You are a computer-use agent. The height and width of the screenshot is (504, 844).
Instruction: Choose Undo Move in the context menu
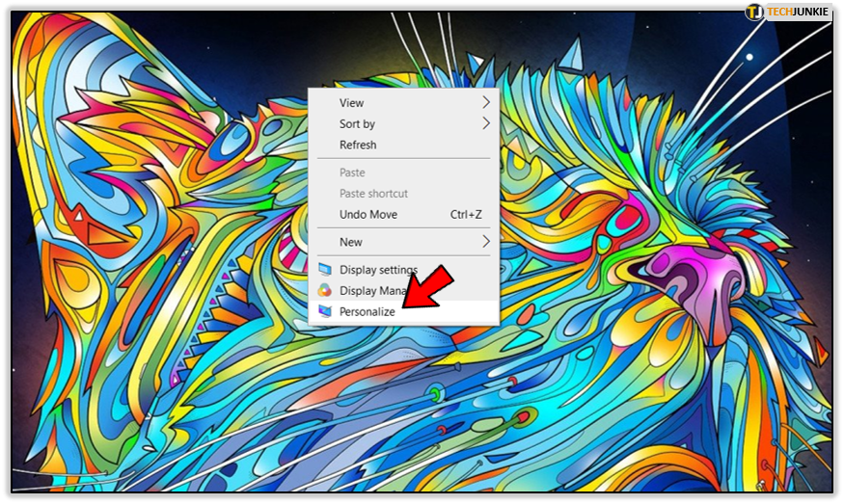pyautogui.click(x=404, y=215)
